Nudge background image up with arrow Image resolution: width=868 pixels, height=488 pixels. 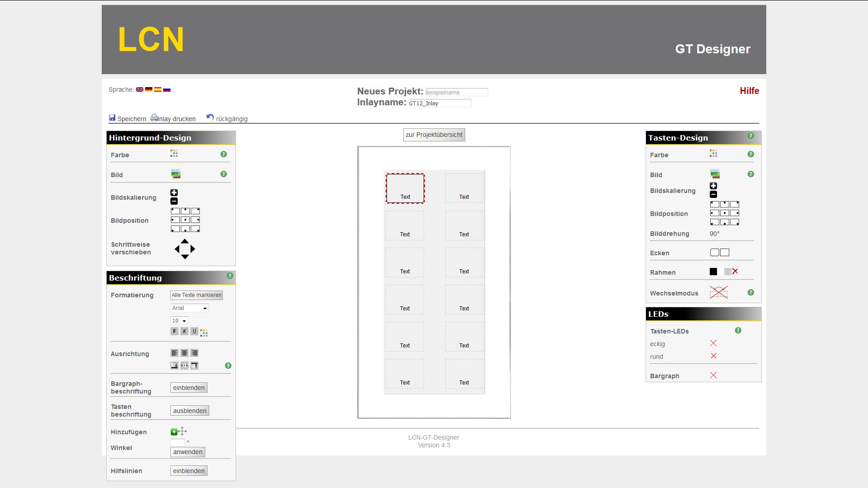(185, 241)
